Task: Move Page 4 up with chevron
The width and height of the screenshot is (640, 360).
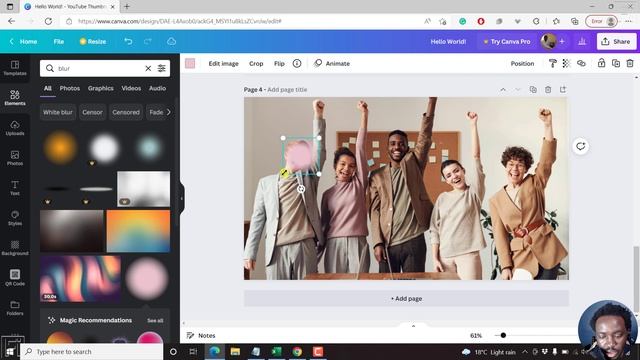Action: point(503,89)
